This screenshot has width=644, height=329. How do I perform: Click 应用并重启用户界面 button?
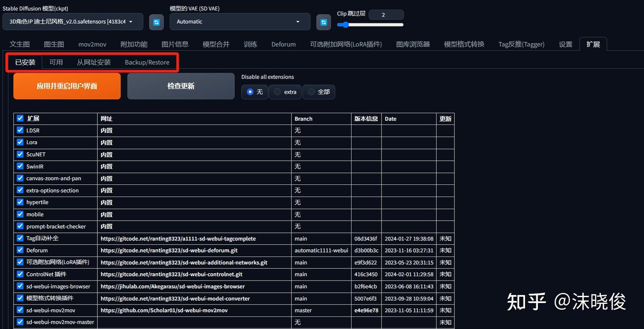[67, 86]
